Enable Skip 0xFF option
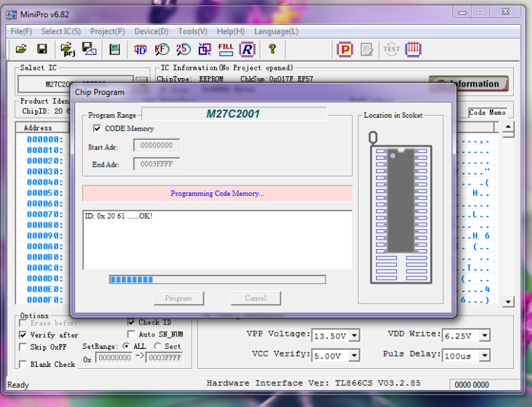Image resolution: width=532 pixels, height=407 pixels. (x=23, y=347)
